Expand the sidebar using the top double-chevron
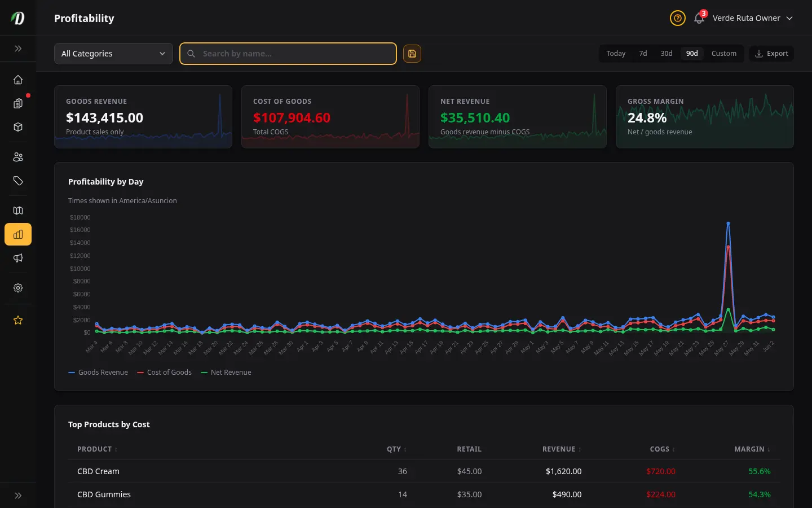This screenshot has width=812, height=508. [x=18, y=49]
